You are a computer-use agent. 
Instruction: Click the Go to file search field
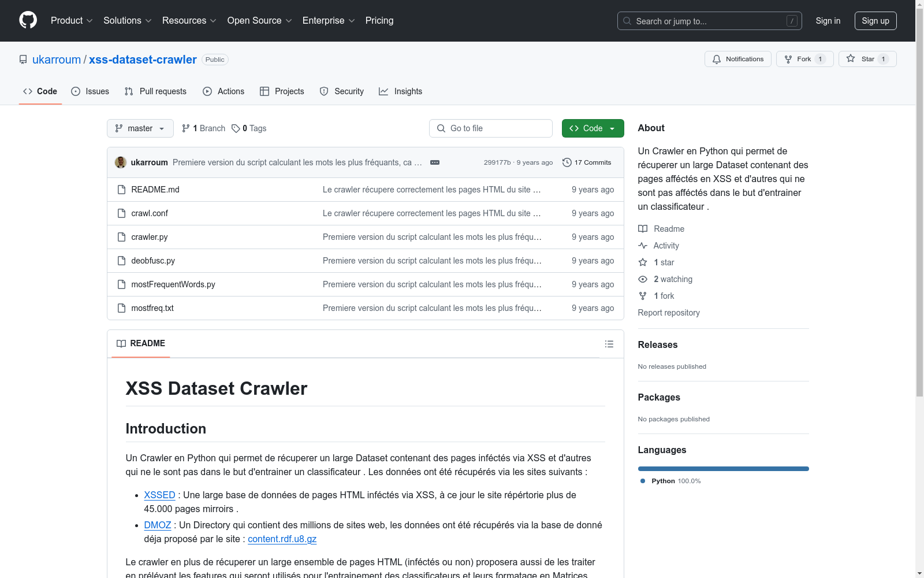[x=491, y=128]
